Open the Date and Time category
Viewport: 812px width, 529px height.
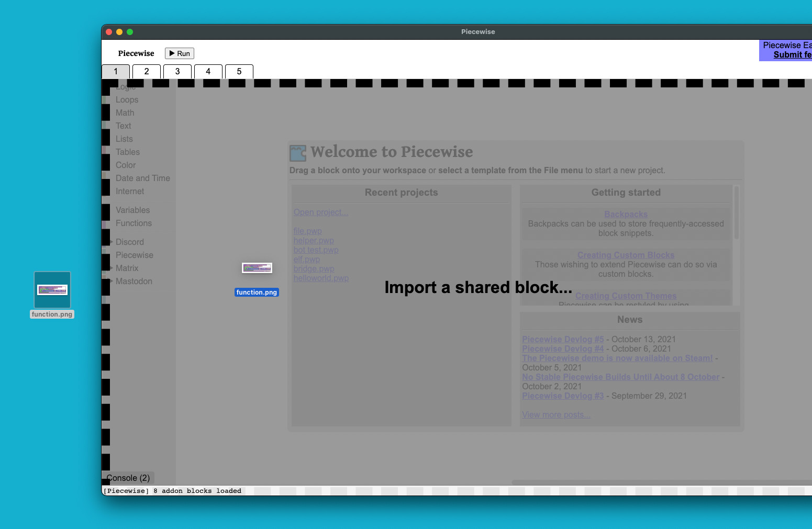coord(142,178)
